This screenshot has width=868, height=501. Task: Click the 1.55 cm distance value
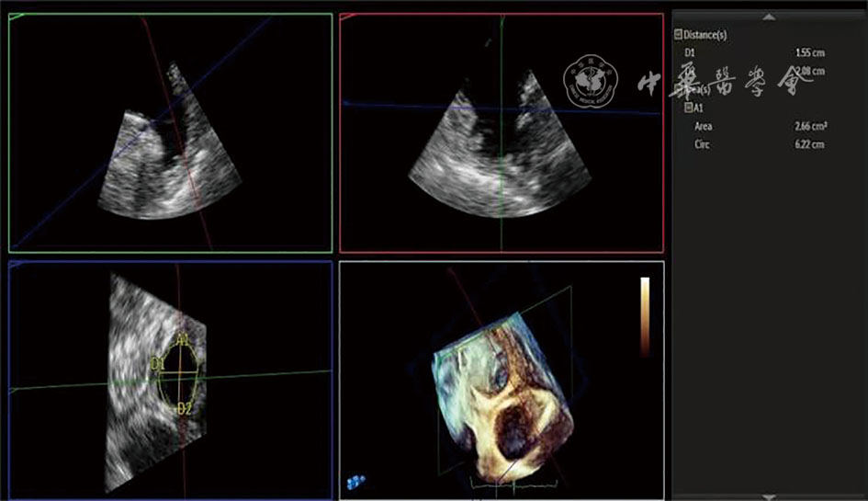click(x=809, y=53)
